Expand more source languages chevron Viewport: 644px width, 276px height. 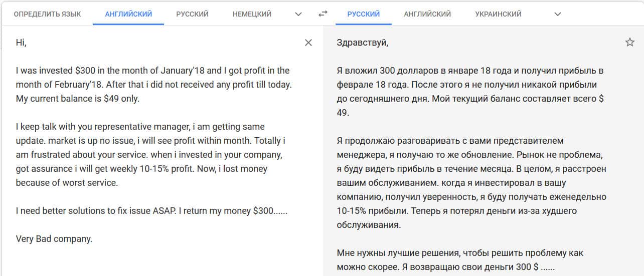[298, 14]
